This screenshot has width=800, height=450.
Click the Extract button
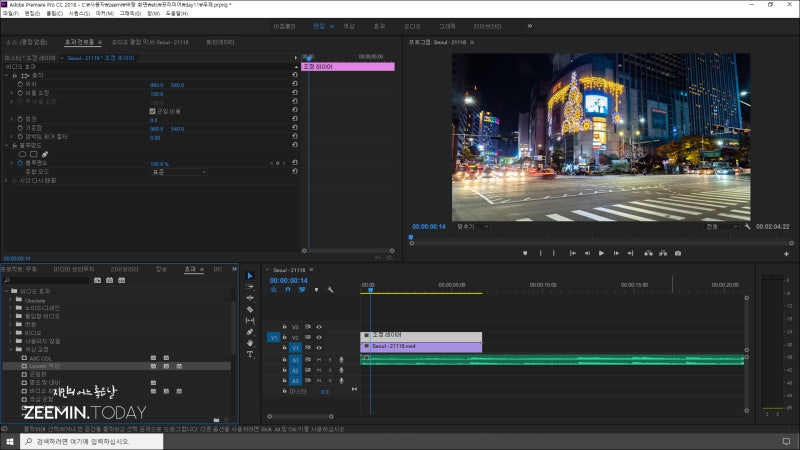point(663,253)
